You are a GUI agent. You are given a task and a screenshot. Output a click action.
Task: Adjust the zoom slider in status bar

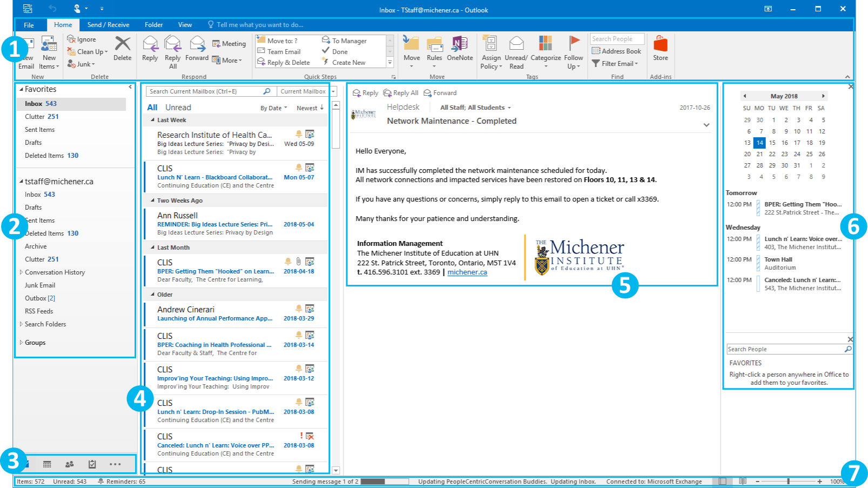(788, 482)
